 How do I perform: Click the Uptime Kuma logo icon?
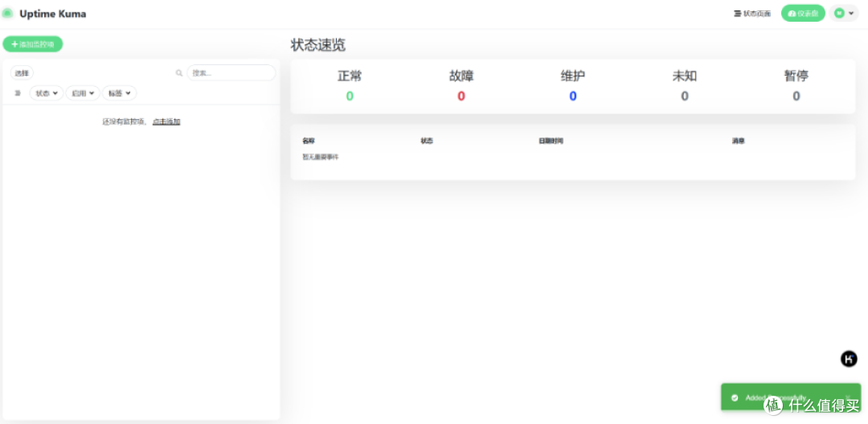[x=8, y=14]
